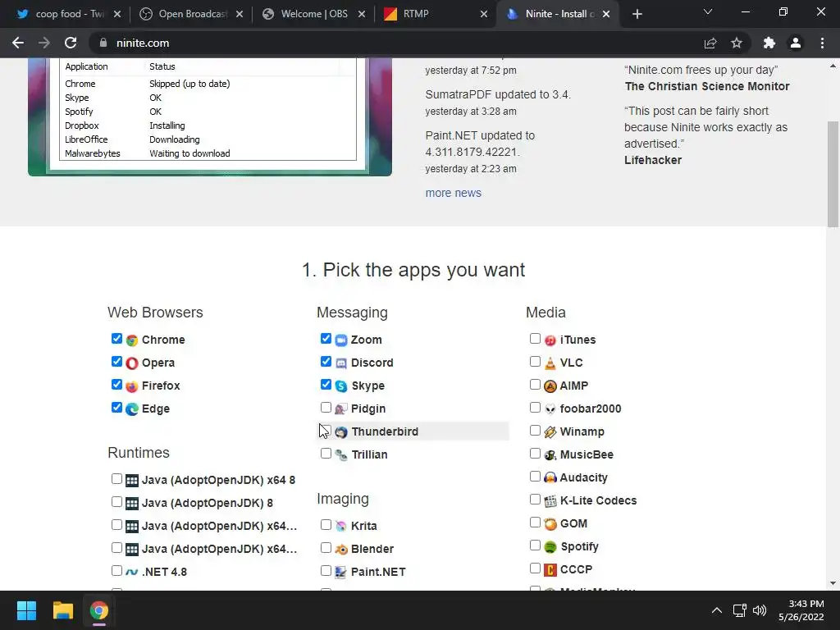Screen dimensions: 840x630
Task: Open the Windows Start menu
Action: (26, 610)
